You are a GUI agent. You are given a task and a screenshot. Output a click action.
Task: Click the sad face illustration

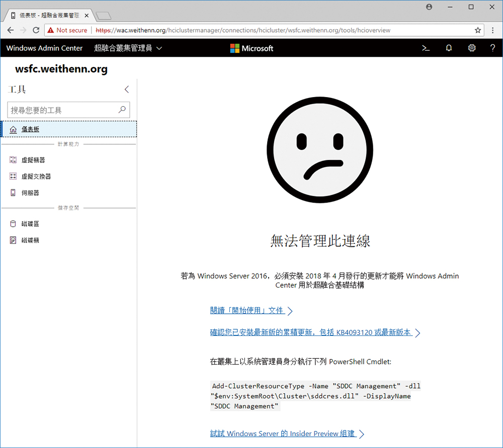(320, 150)
